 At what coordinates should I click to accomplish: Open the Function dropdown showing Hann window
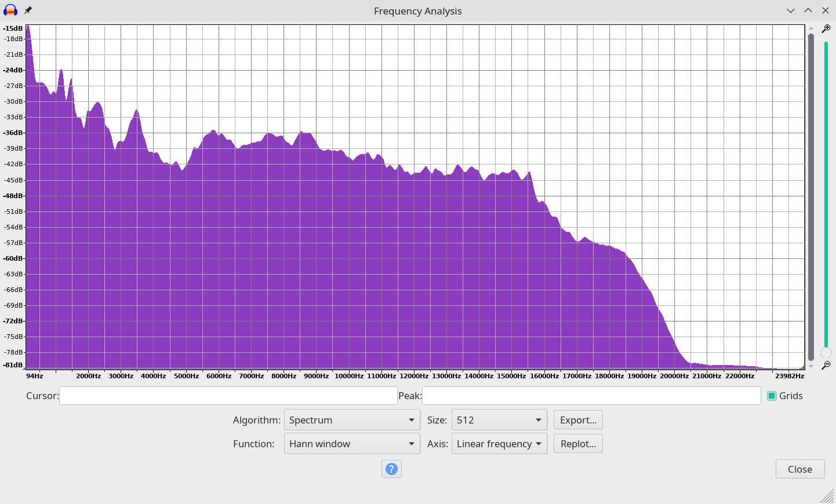pos(352,444)
